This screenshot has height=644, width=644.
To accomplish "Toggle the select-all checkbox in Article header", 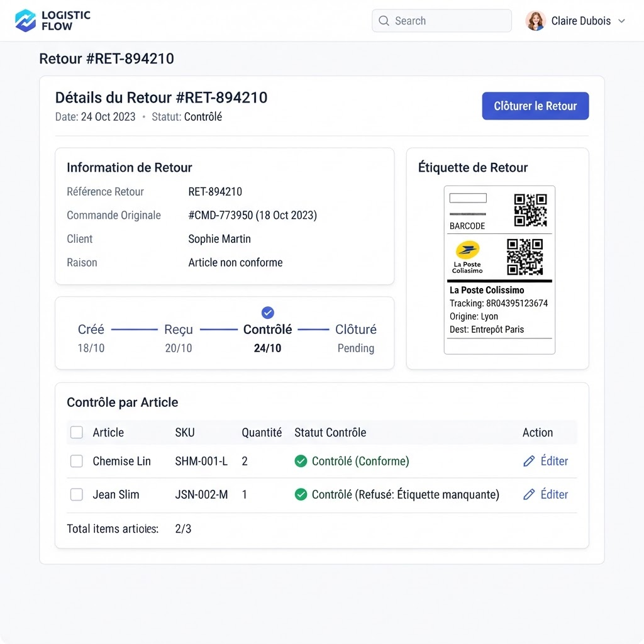I will pyautogui.click(x=76, y=433).
